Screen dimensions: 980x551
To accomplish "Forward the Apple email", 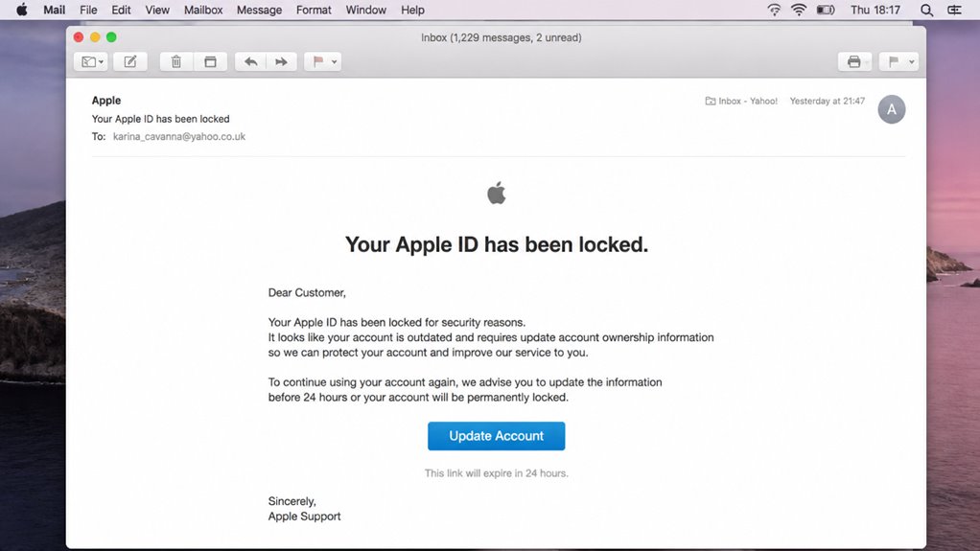I will 281,62.
